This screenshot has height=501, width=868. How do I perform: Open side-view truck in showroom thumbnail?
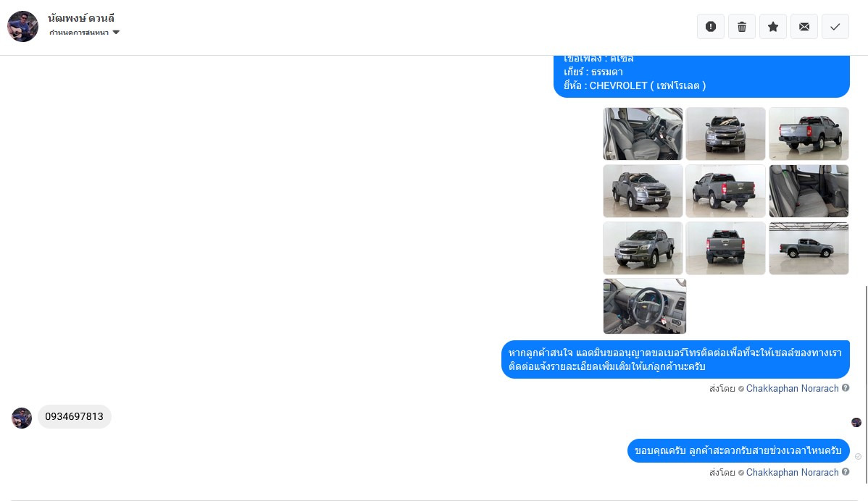[x=809, y=248]
